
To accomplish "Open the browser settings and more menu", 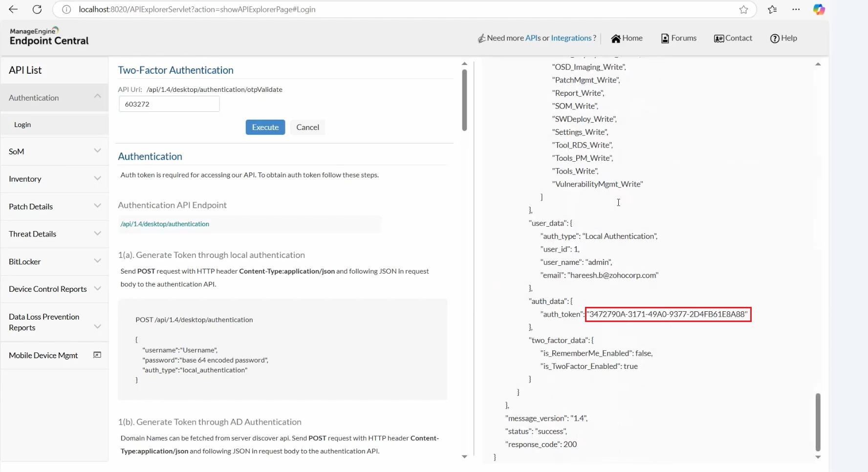I will coord(796,9).
